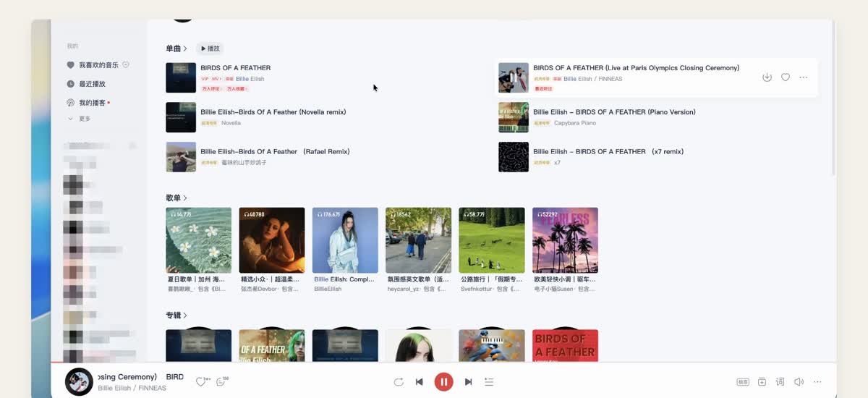868x398 pixels.
Task: Open playlist creator 张杰希Devbor
Action: point(259,289)
